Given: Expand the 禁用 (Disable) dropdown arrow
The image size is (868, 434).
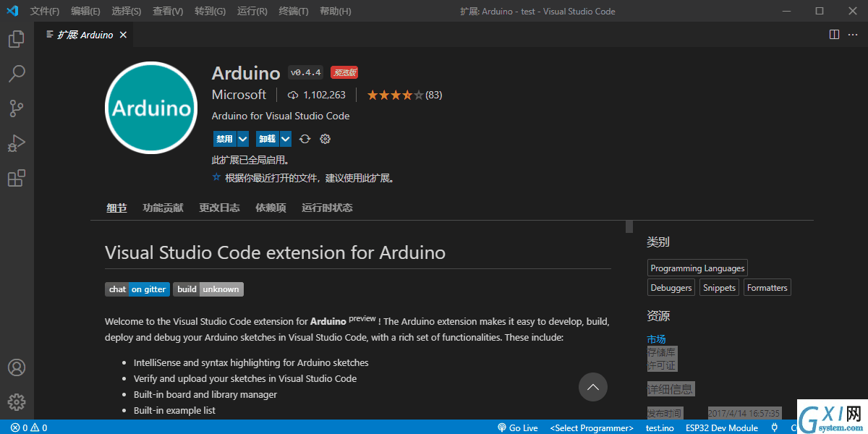Looking at the screenshot, I should [243, 139].
